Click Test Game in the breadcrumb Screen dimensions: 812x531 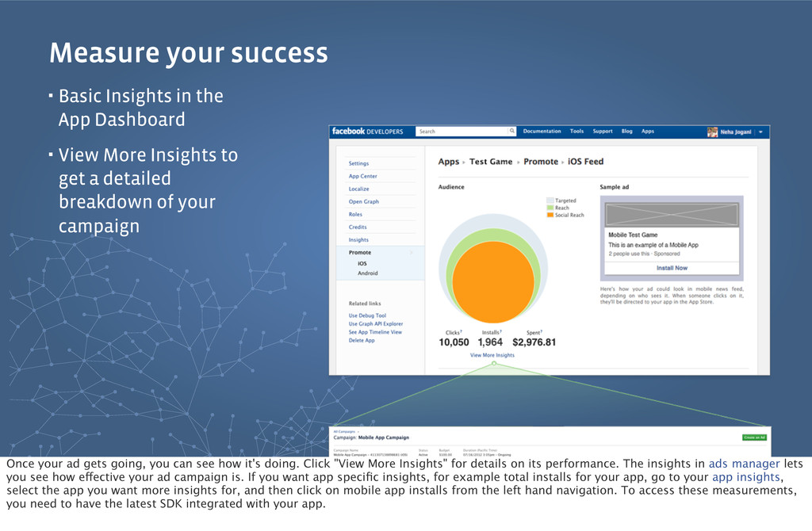[x=491, y=162]
